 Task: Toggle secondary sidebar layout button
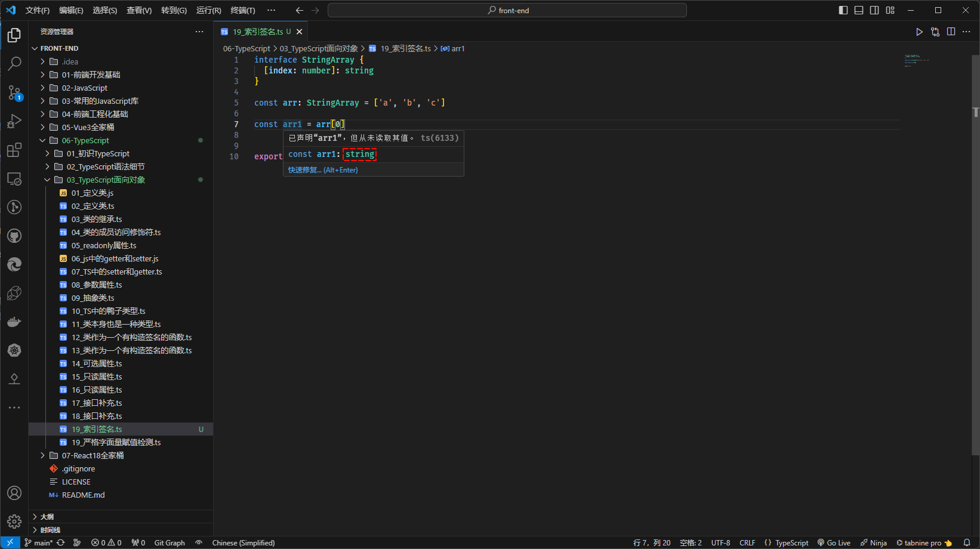874,10
